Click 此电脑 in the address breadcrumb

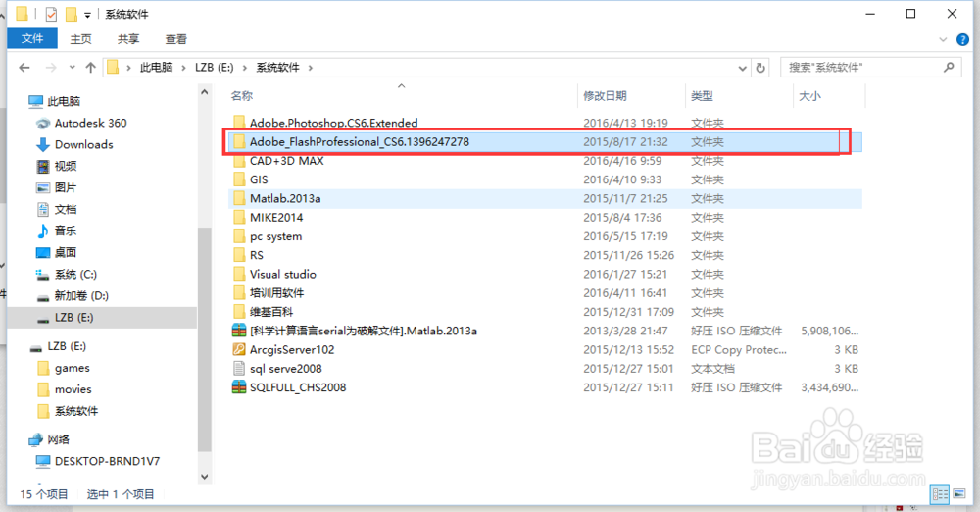(x=156, y=67)
